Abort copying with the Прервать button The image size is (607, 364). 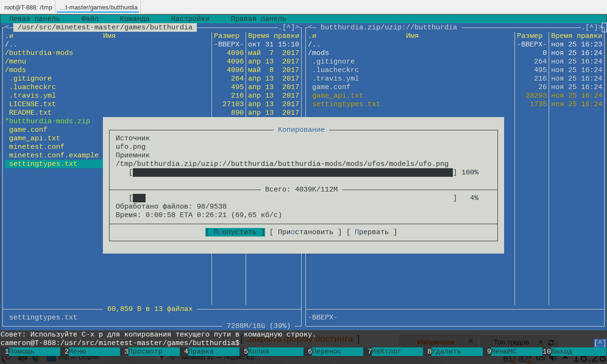(x=372, y=232)
